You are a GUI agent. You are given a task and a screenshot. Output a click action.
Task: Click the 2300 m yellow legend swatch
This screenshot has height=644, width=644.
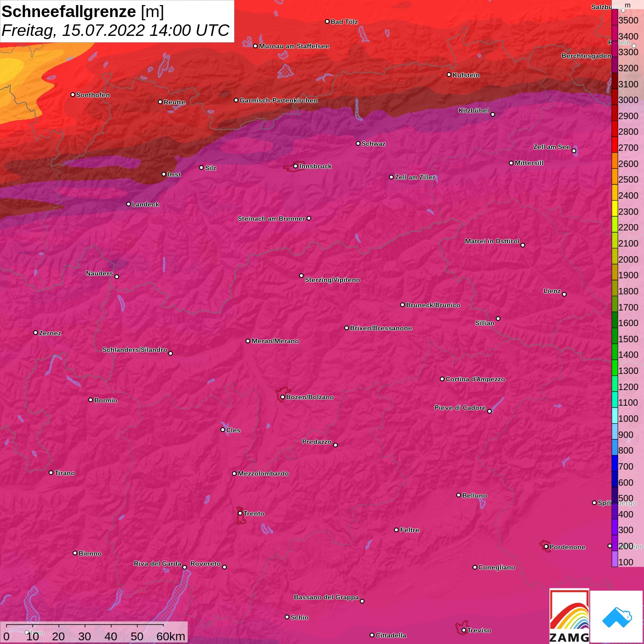(x=615, y=208)
